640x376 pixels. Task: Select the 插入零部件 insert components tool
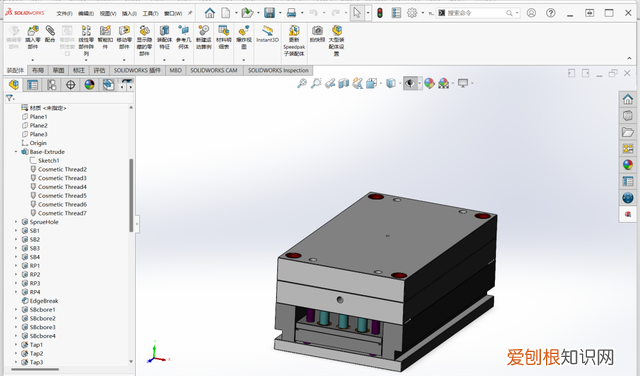point(33,37)
